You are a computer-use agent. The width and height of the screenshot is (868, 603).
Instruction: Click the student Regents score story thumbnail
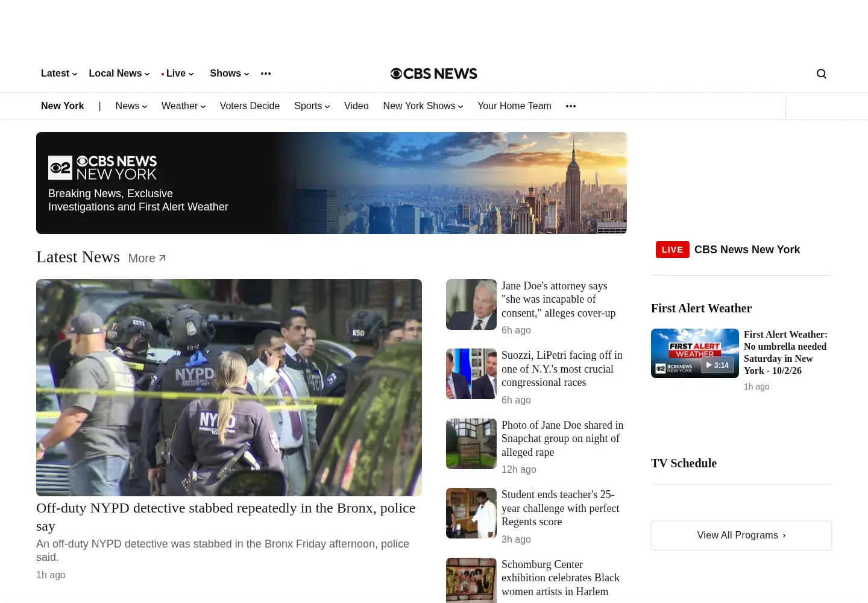click(471, 513)
